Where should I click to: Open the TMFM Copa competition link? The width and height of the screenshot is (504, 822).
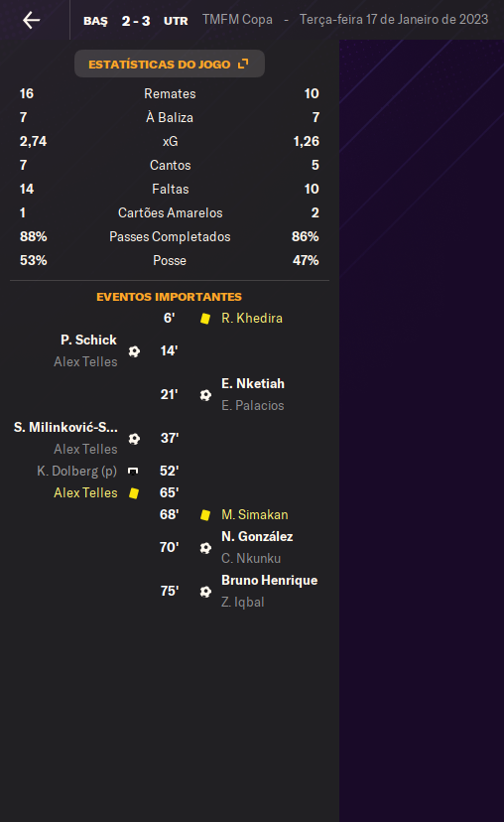click(237, 20)
